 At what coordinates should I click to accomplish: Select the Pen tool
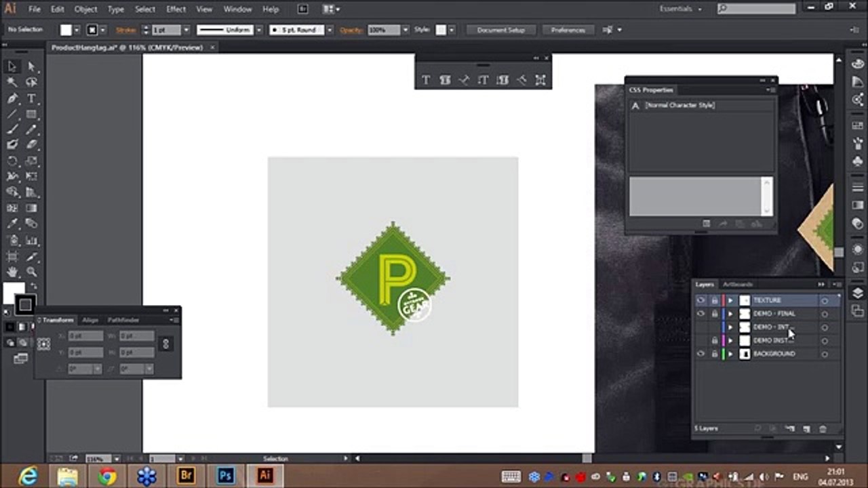coord(12,98)
